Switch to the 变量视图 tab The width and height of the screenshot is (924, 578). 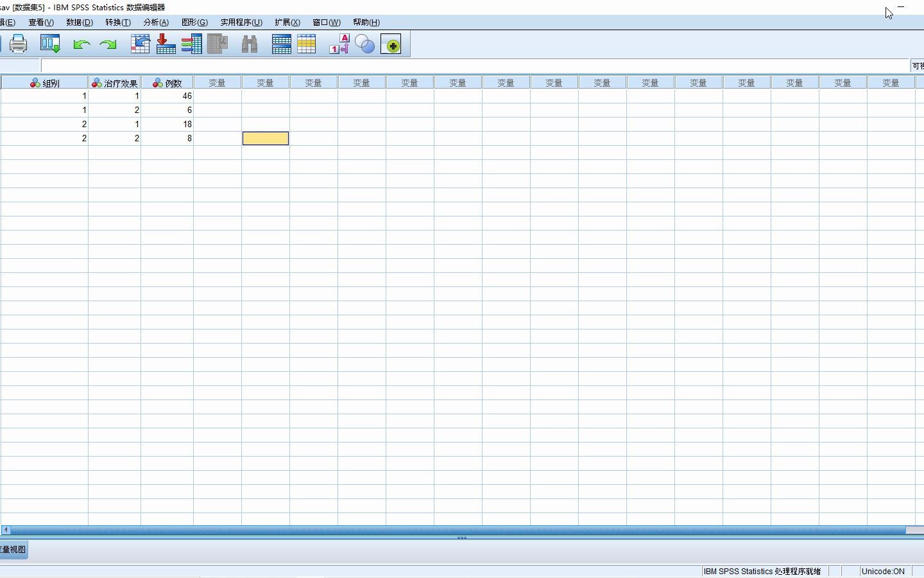(x=13, y=550)
